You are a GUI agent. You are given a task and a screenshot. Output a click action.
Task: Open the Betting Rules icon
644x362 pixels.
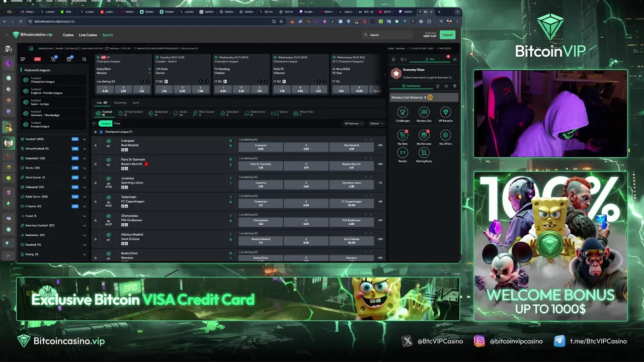tap(424, 152)
